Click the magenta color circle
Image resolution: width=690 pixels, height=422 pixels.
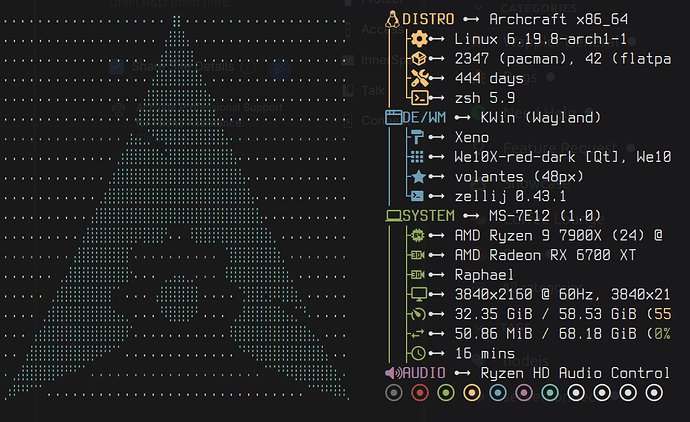pos(524,393)
